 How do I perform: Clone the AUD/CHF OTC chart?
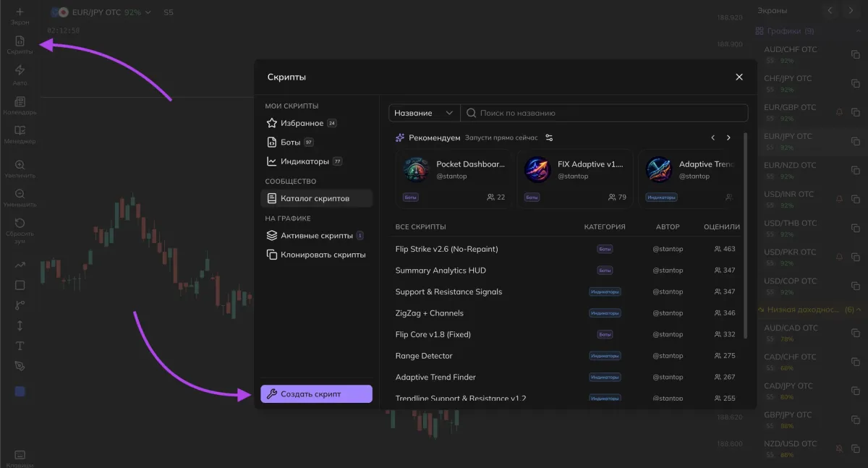click(x=855, y=54)
